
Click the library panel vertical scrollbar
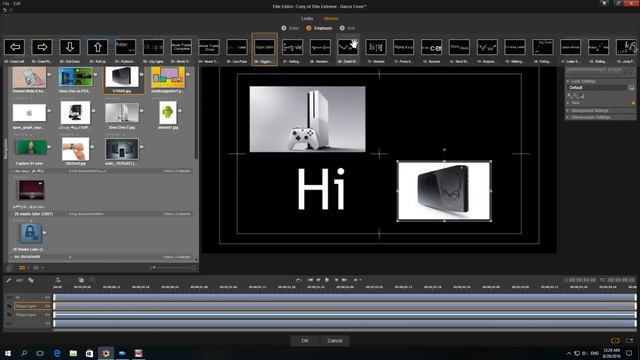coord(196,114)
